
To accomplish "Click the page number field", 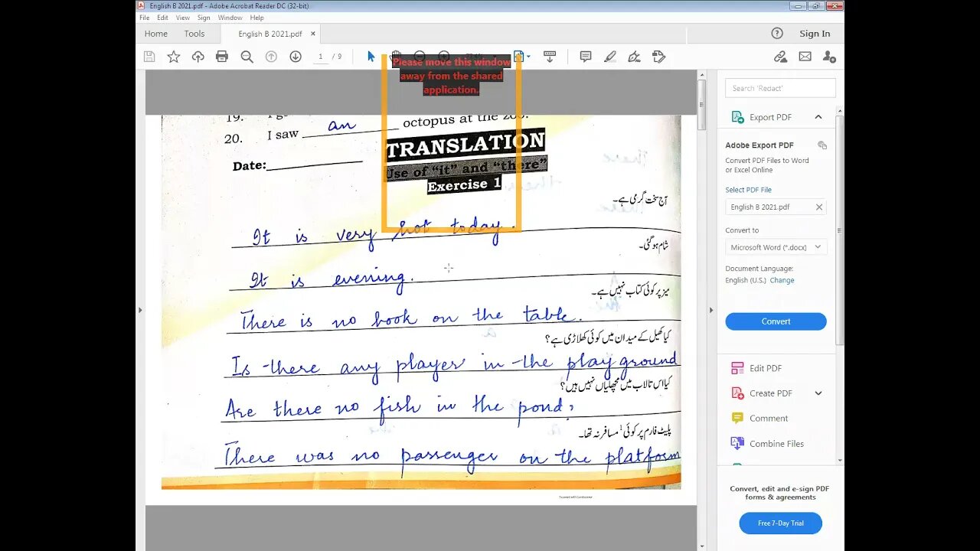I will click(321, 57).
